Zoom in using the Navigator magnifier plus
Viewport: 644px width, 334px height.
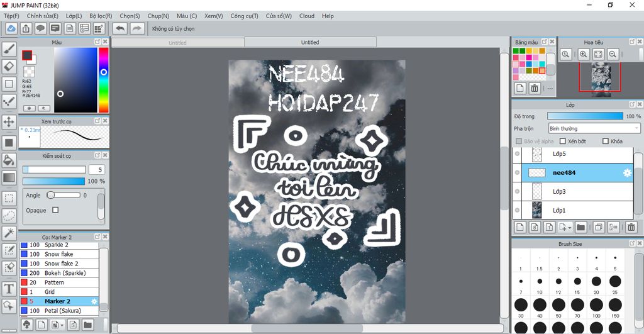583,54
